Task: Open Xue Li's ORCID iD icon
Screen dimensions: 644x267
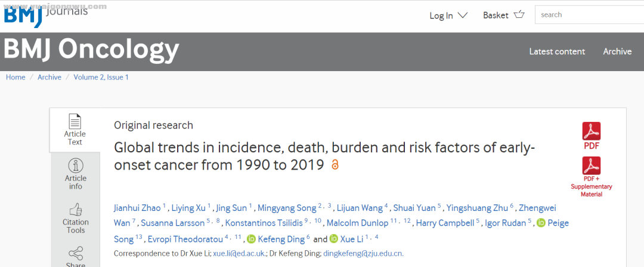Action: click(334, 238)
